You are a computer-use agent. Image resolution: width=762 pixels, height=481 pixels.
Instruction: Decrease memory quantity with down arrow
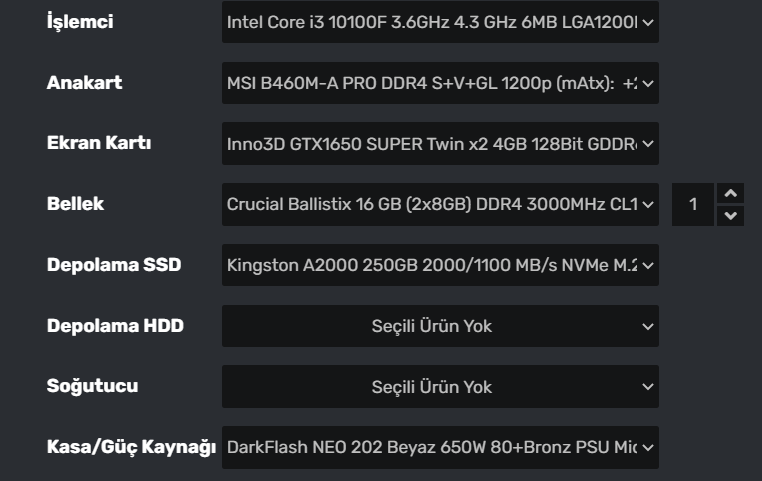coord(731,215)
